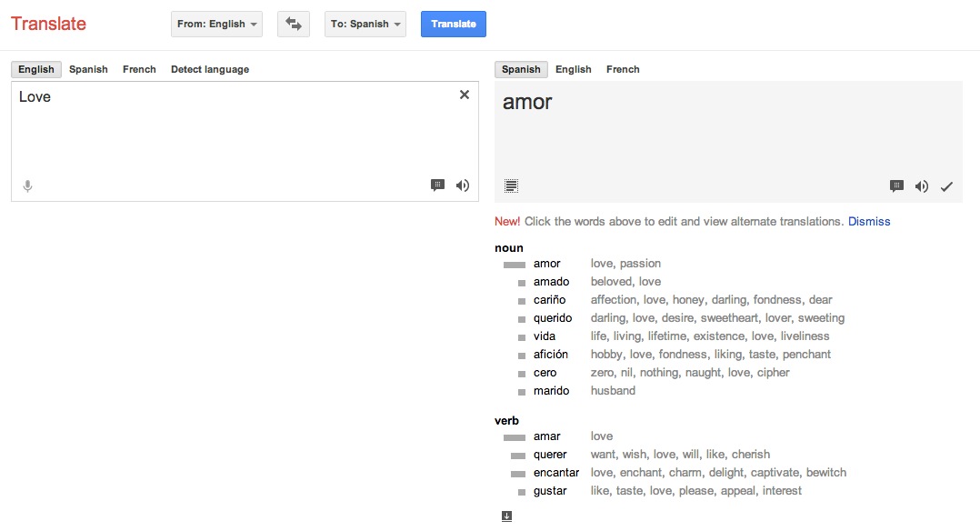Activate voice input with the microphone icon
Image resolution: width=980 pixels, height=531 pixels.
(x=27, y=185)
